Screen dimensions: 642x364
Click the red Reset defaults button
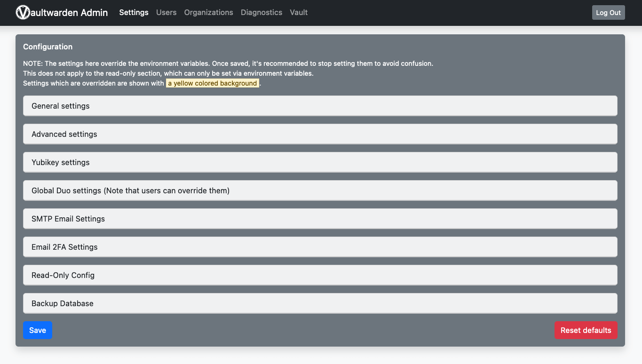coord(586,331)
